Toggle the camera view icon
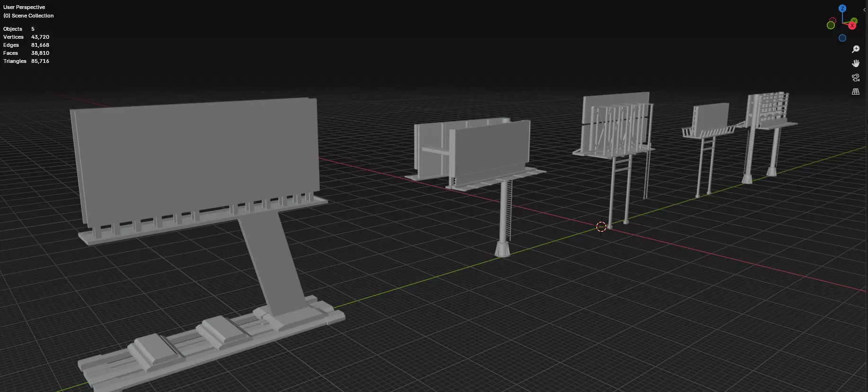The height and width of the screenshot is (392, 868). pos(856,78)
